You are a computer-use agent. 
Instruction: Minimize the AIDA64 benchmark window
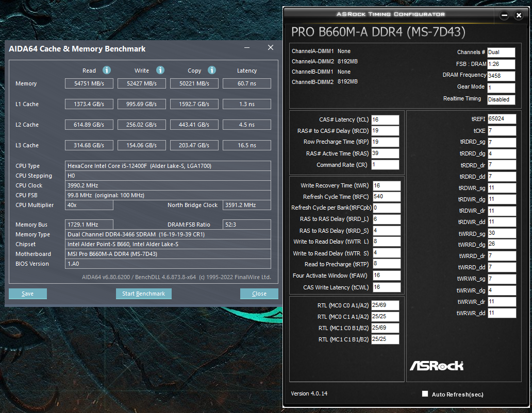[x=247, y=48]
